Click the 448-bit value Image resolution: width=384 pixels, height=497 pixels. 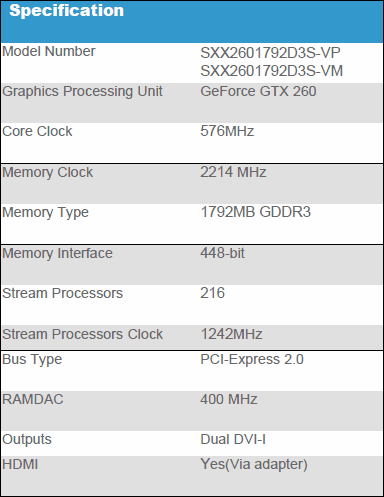(x=222, y=253)
